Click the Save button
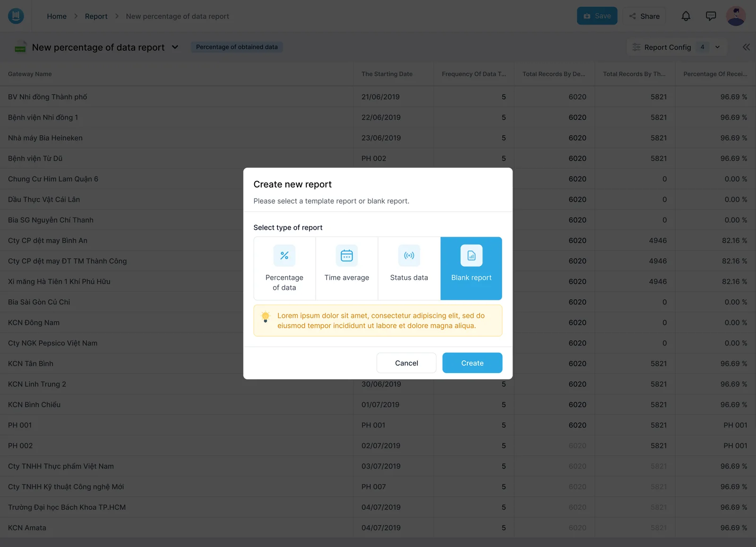 [597, 16]
